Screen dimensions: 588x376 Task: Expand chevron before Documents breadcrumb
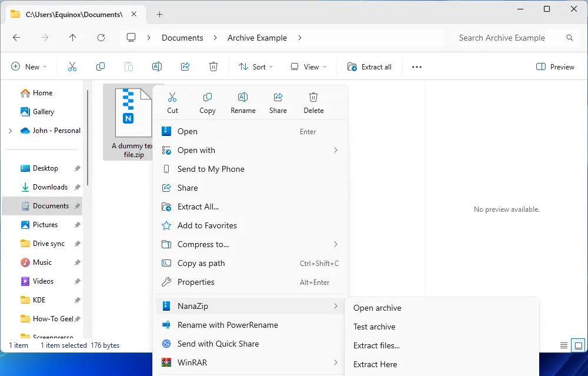click(149, 38)
